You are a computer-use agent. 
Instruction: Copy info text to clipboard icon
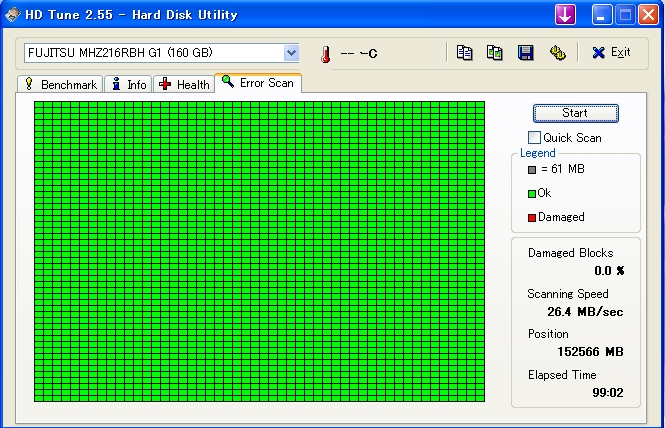[464, 53]
